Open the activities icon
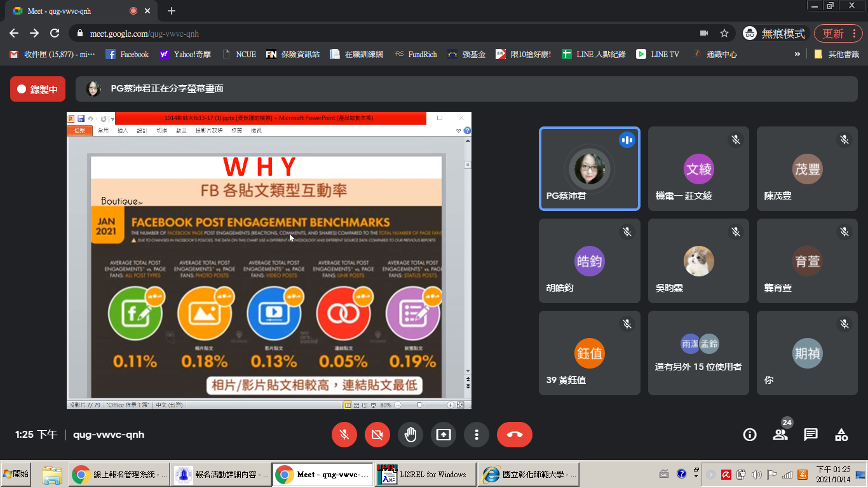The width and height of the screenshot is (868, 488). coord(841,435)
